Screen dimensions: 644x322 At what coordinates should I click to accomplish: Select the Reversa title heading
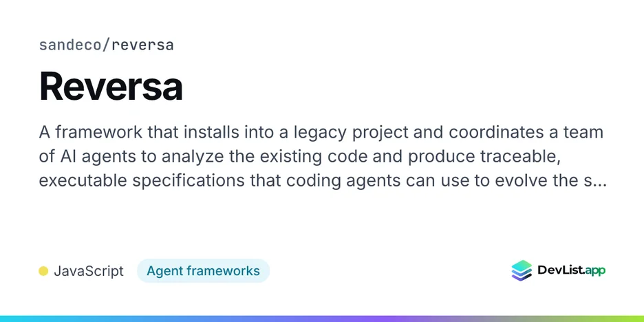click(x=111, y=87)
